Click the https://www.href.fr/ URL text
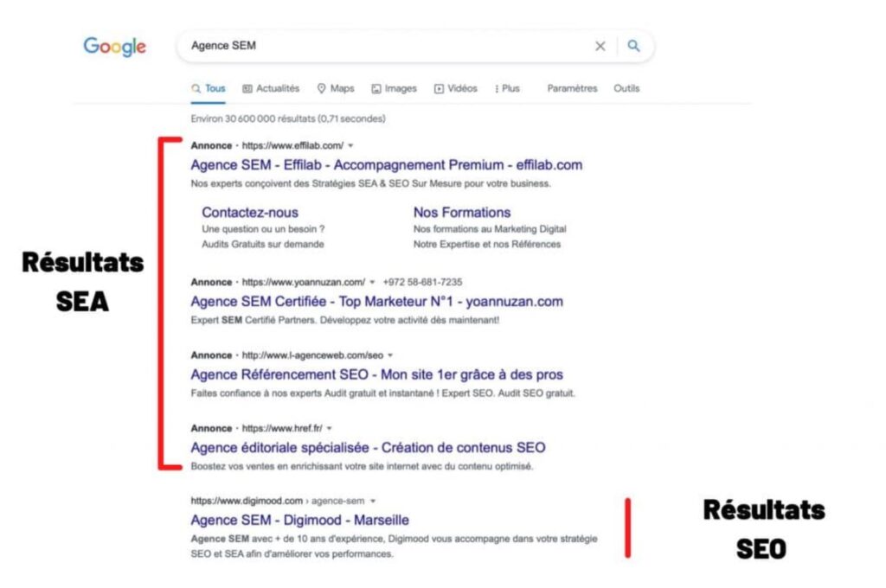This screenshot has height=588, width=886. coord(282,428)
